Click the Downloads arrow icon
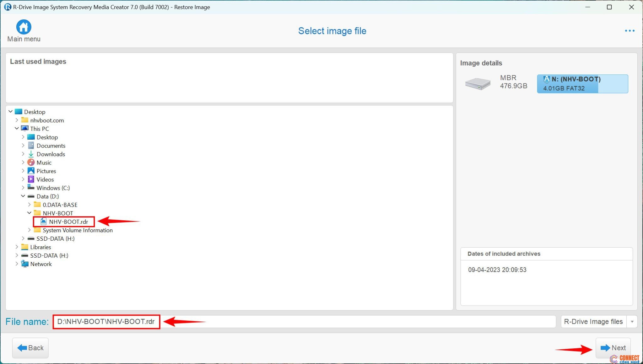 31,154
